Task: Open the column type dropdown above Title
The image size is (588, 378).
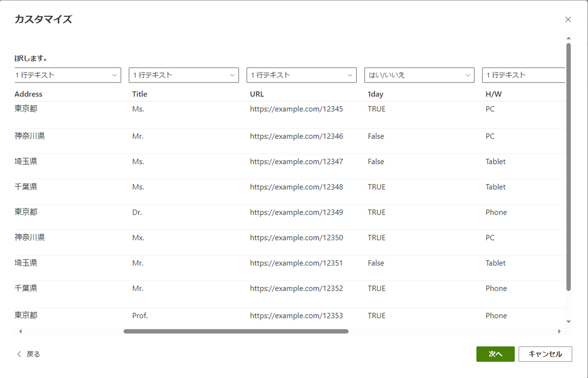Action: coord(184,75)
